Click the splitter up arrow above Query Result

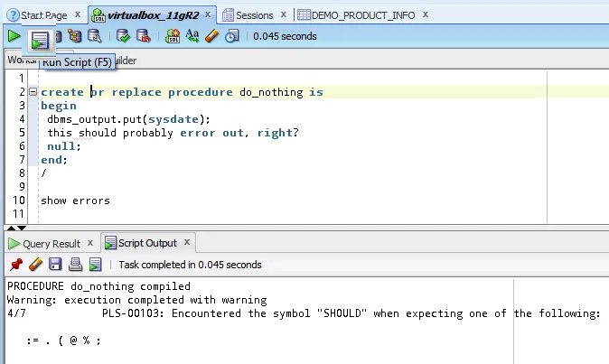coord(11,229)
